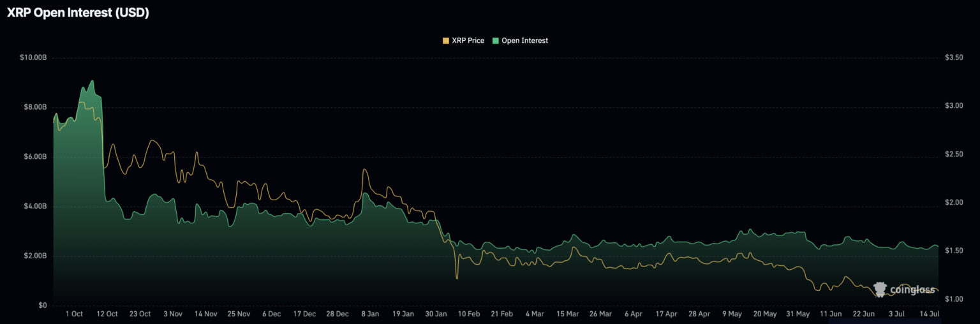Screen dimensions: 980x324
Task: Click the 31 May date label
Action: click(798, 314)
